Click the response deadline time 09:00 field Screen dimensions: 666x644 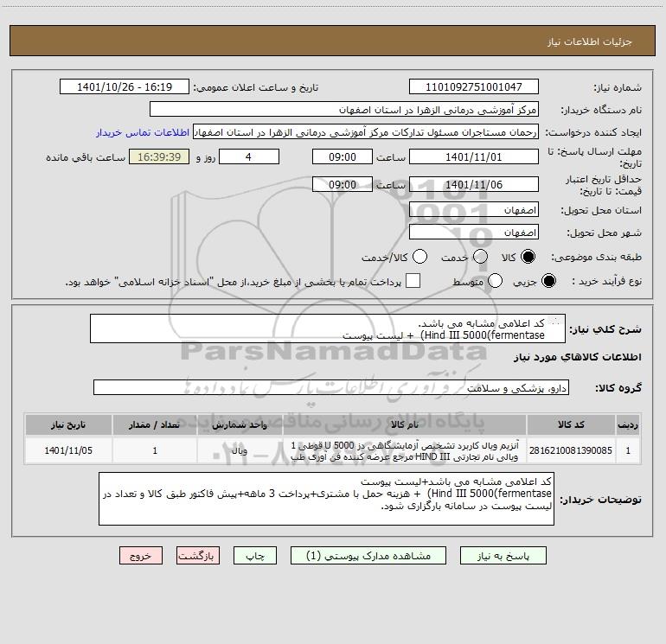click(x=343, y=156)
